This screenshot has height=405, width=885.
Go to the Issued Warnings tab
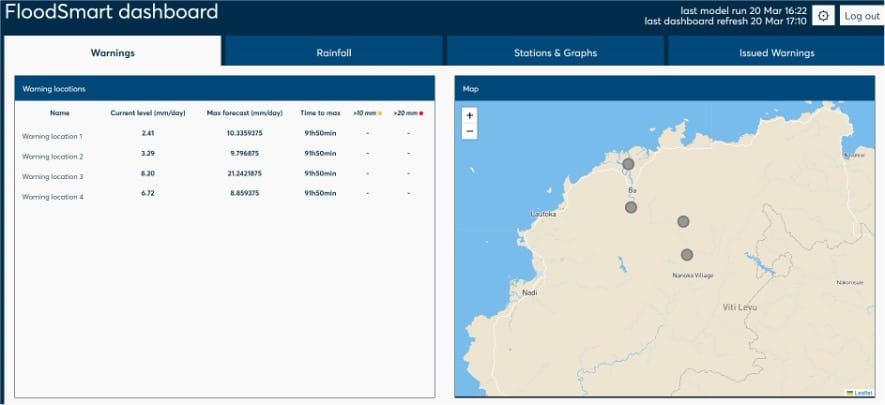[x=776, y=52]
